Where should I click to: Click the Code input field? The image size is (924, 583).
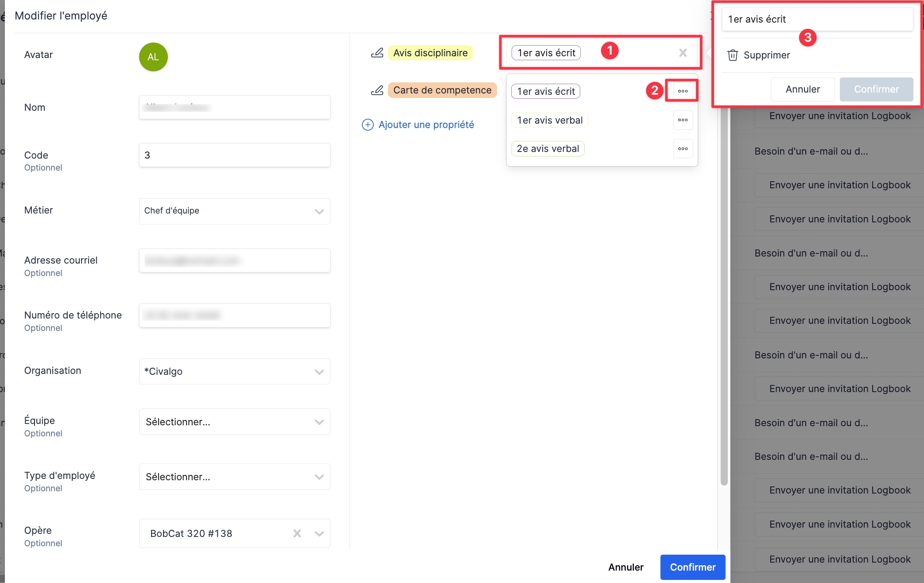234,155
